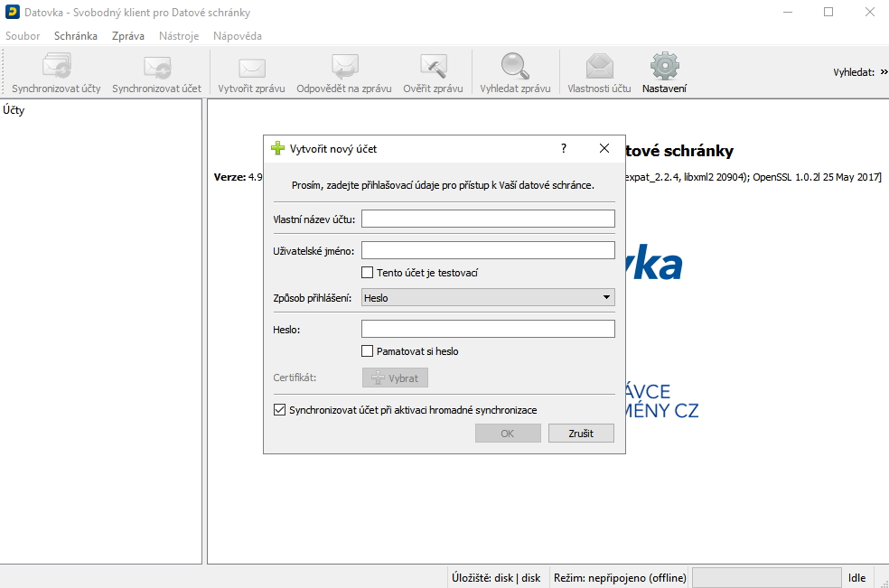The image size is (889, 588).
Task: Click Režim: nepřipojeno (offline) status text
Action: click(x=620, y=578)
